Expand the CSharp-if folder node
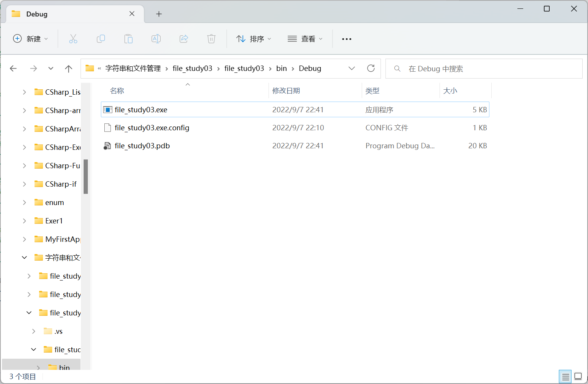The image size is (588, 384). [24, 184]
